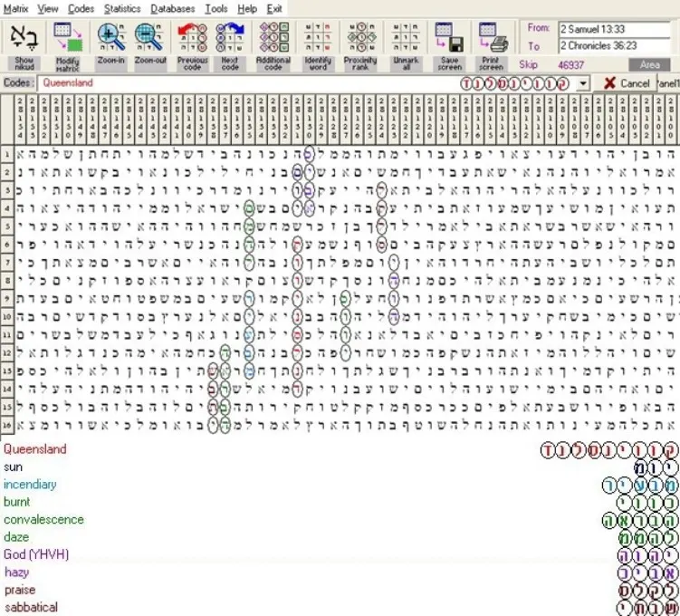Select the hazy entry in the legend
Viewport: 680px width, 616px height.
(17, 573)
